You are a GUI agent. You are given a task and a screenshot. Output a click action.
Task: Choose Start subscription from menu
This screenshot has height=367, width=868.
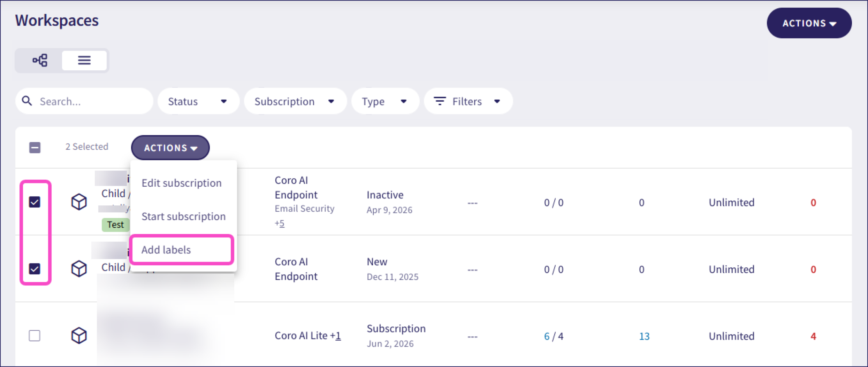click(184, 217)
